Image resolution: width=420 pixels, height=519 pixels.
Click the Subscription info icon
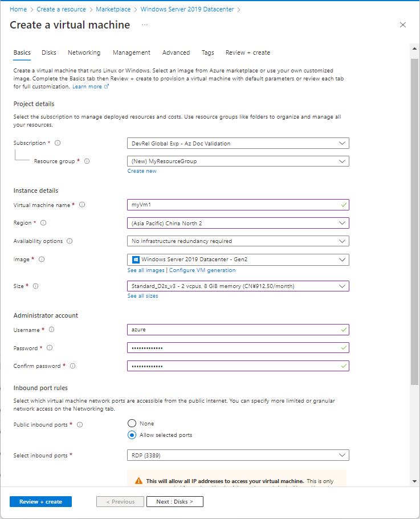[58, 143]
